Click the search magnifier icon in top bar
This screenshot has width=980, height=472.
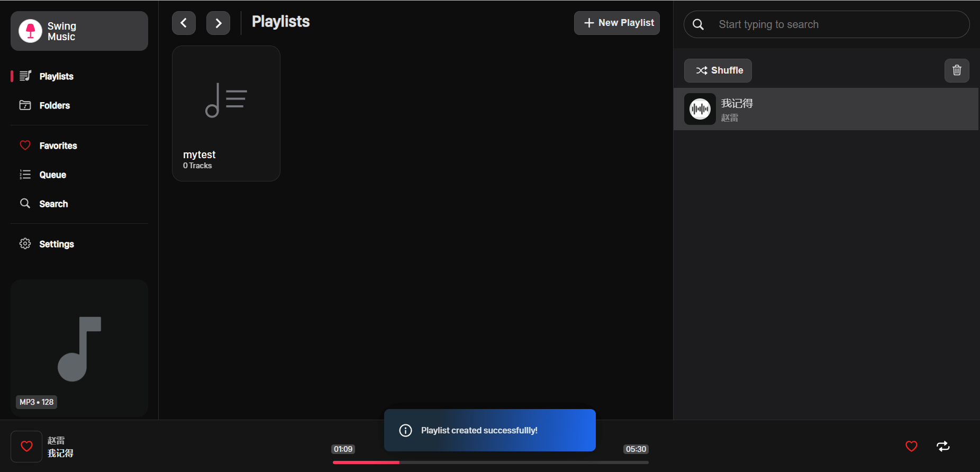tap(698, 24)
